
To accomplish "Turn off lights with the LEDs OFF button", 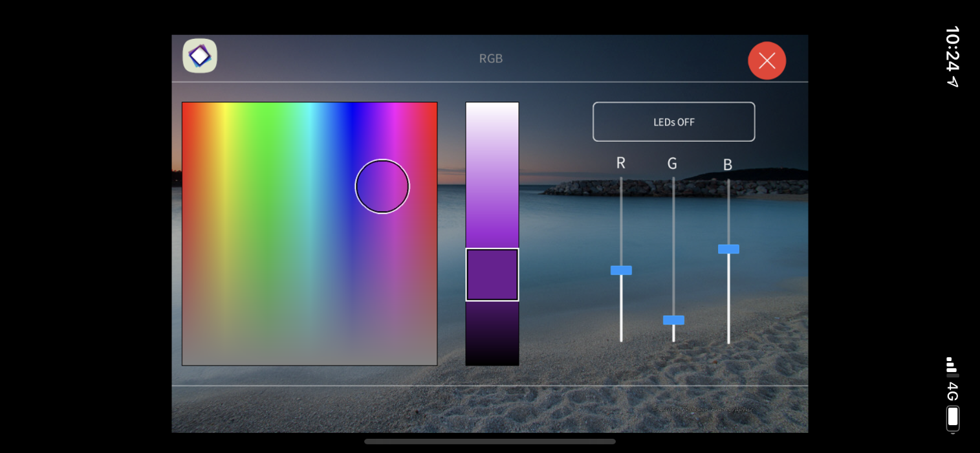I will [x=673, y=122].
